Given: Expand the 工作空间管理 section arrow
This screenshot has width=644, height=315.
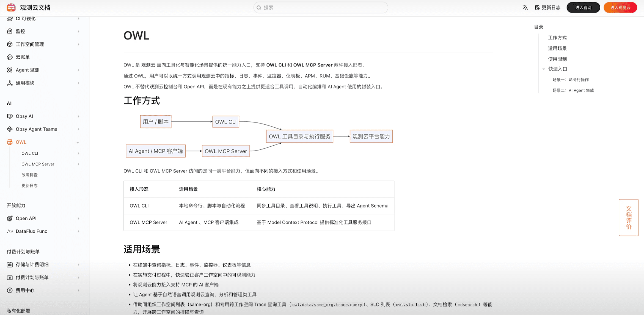Looking at the screenshot, I should pos(78,44).
